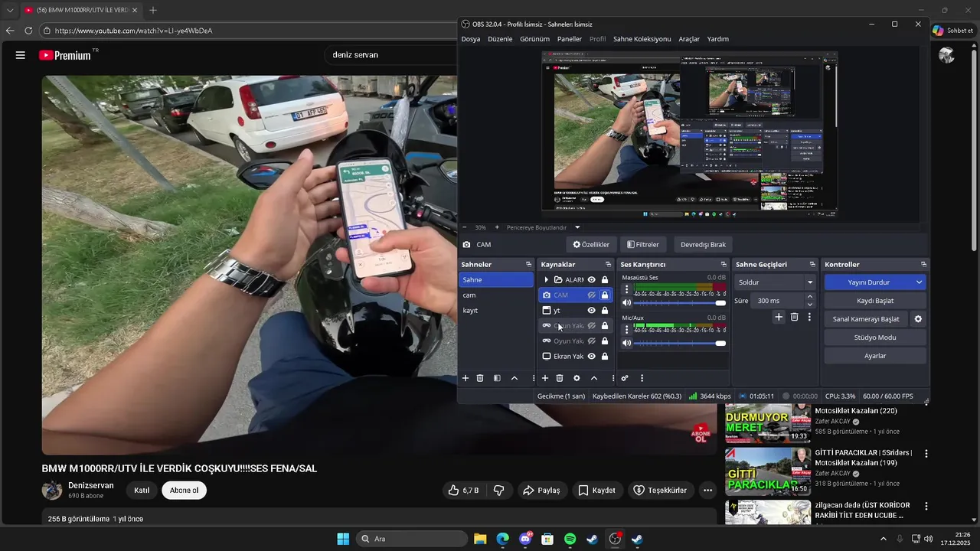
Task: Open OBS Paneller menu
Action: 569,39
